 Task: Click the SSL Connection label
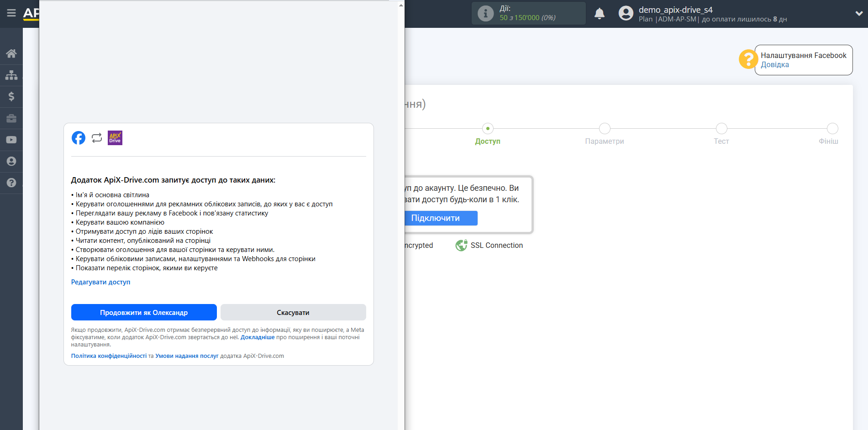pos(497,246)
